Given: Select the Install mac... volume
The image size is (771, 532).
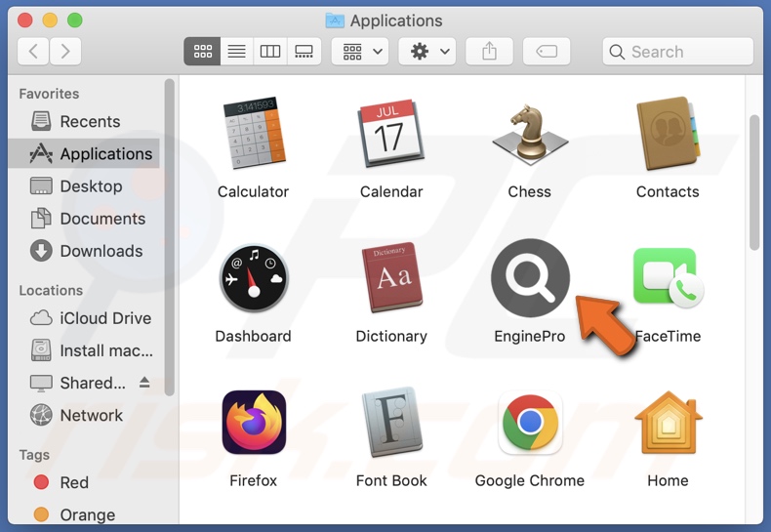Looking at the screenshot, I should [x=84, y=350].
